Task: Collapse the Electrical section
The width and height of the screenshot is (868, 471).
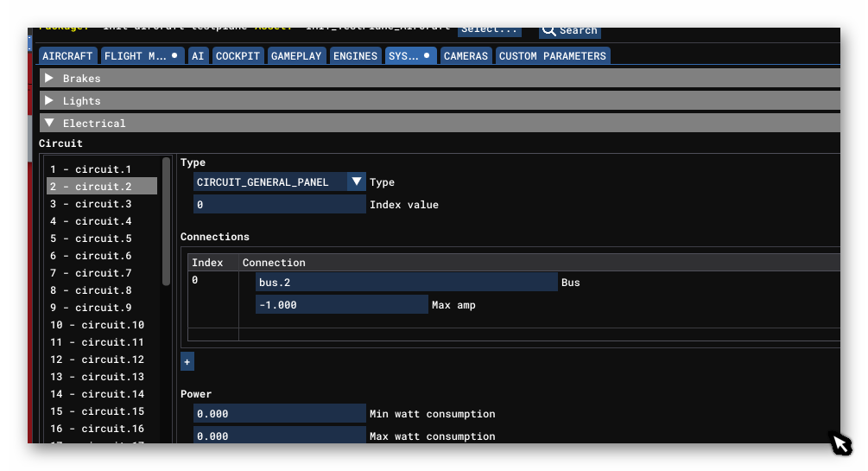Action: (440, 123)
